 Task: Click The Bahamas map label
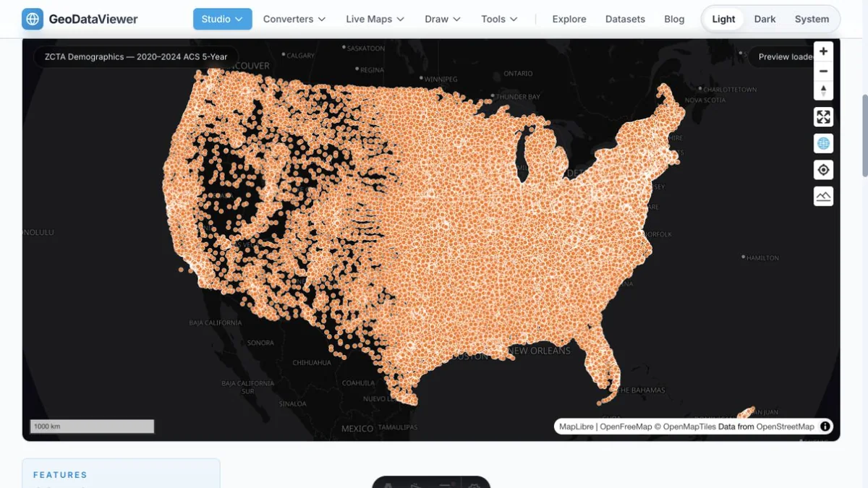(x=641, y=390)
